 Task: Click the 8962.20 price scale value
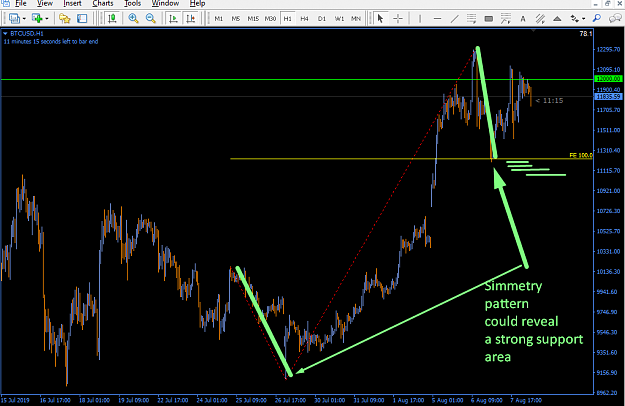pos(608,393)
